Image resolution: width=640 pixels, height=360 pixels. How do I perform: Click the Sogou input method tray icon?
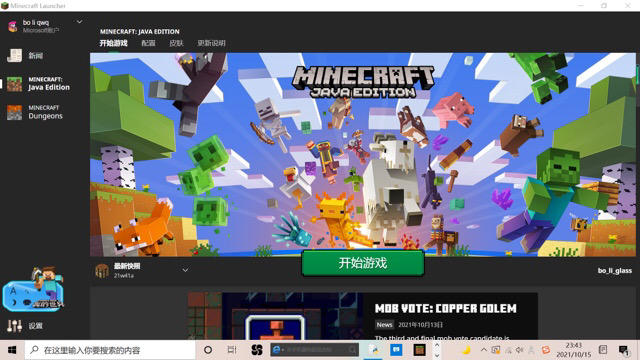[546, 350]
